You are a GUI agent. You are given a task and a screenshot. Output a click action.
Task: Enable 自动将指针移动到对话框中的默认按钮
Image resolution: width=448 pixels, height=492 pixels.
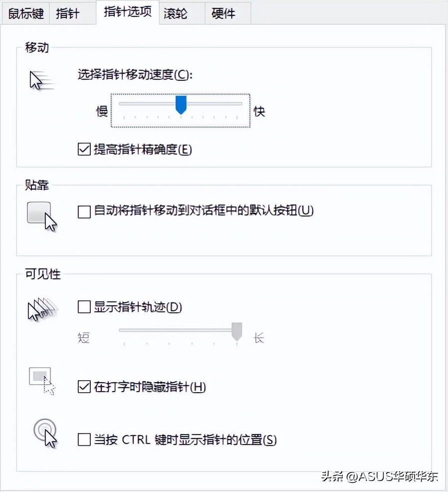coord(84,212)
